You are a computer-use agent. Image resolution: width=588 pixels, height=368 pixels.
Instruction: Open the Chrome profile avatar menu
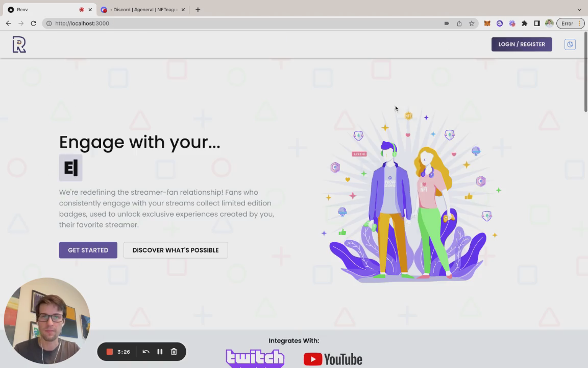tap(549, 24)
